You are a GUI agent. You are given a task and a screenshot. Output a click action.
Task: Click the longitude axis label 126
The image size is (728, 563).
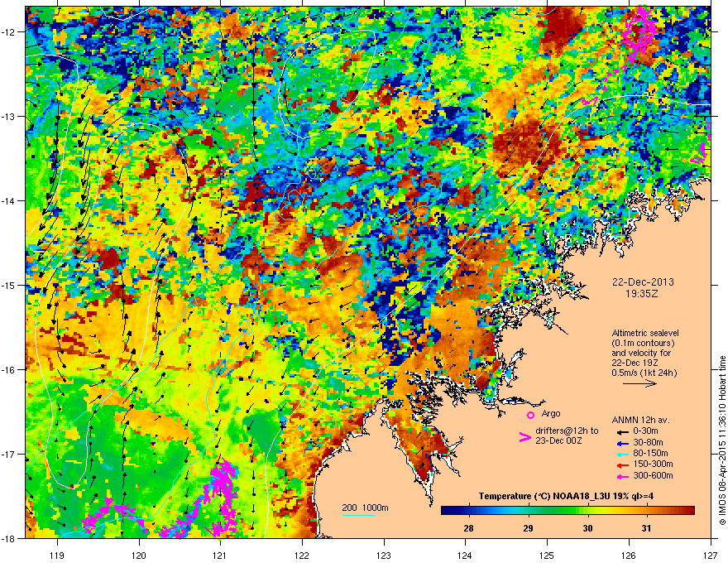click(x=629, y=555)
